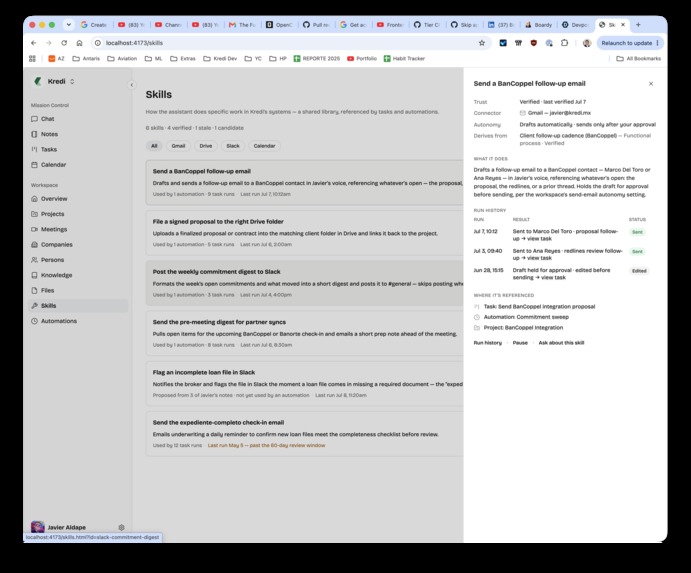The image size is (691, 573).
Task: Open the tab search dropdown arrow
Action: click(x=69, y=25)
